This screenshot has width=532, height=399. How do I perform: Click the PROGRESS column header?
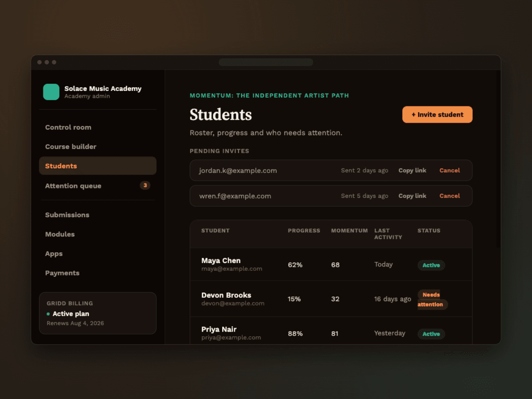coord(304,230)
